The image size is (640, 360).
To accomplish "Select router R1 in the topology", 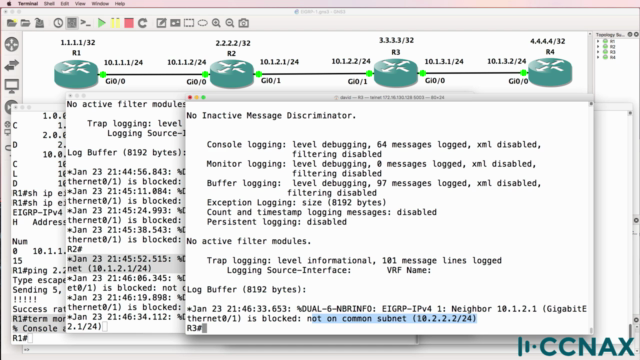I will coord(76,74).
